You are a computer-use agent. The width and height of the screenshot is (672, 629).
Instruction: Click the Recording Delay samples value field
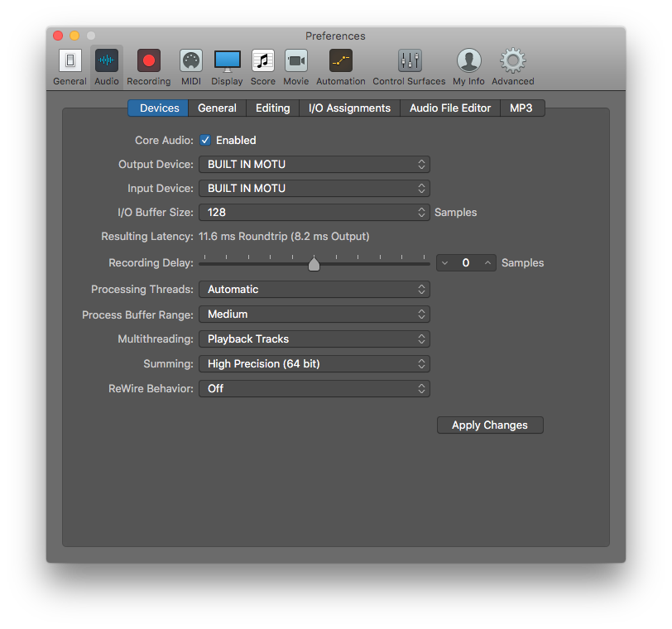[x=466, y=263]
